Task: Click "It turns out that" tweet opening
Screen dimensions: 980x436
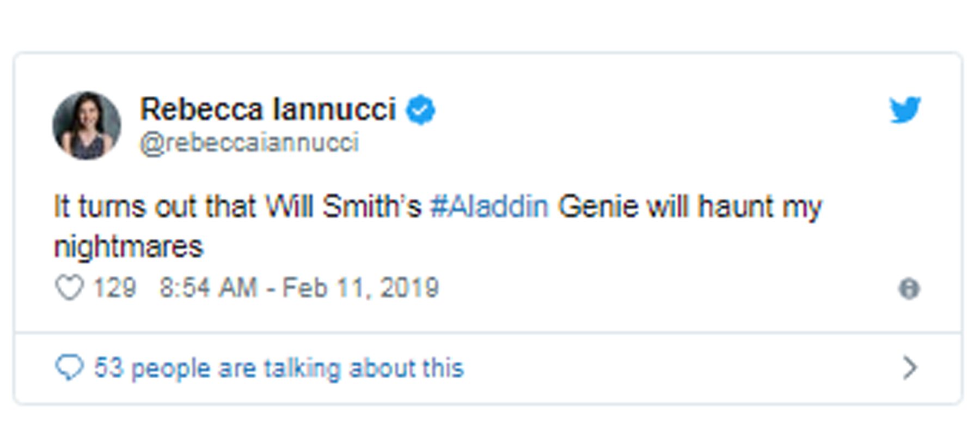Action: click(154, 207)
